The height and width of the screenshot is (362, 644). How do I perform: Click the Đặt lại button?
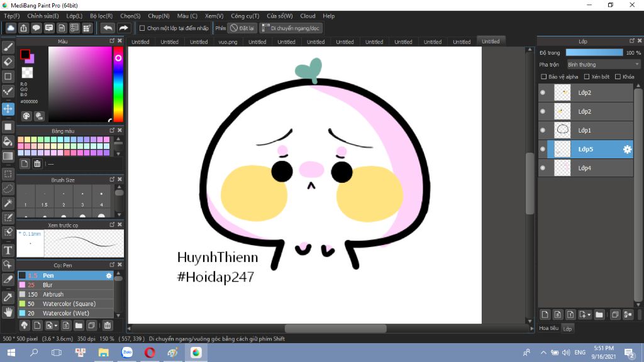coord(242,28)
